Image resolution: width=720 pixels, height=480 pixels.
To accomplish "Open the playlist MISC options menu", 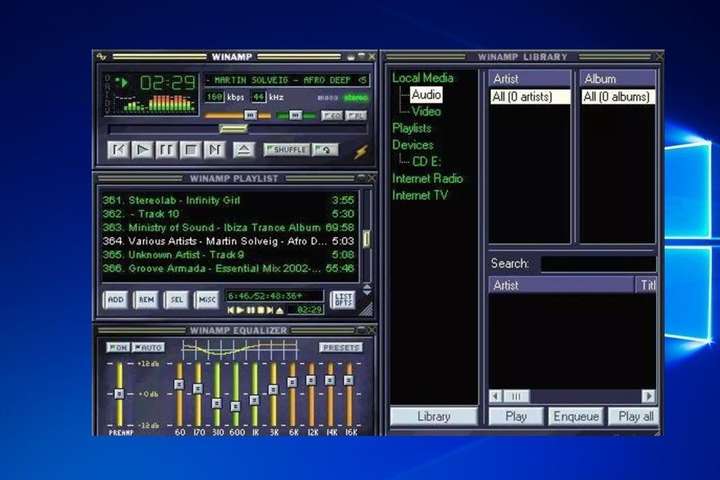I will [x=206, y=299].
